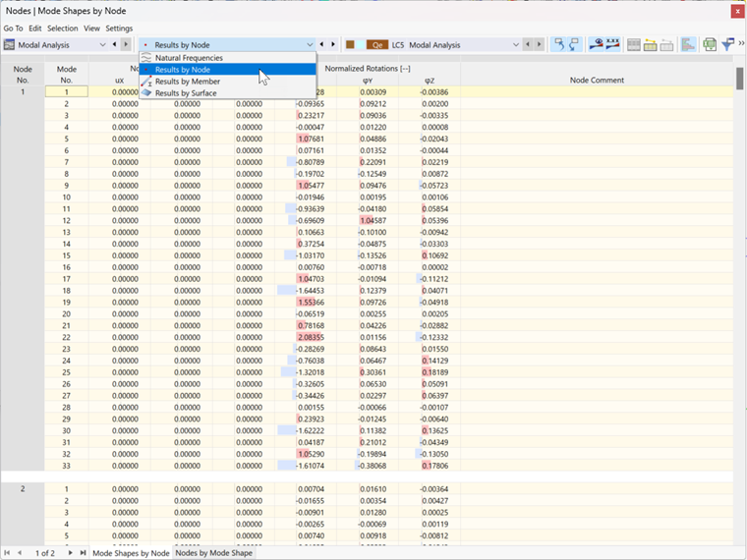Viewport: 747px width, 560px height.
Task: Click cell value -0.12332 in mode 22
Action: [430, 337]
